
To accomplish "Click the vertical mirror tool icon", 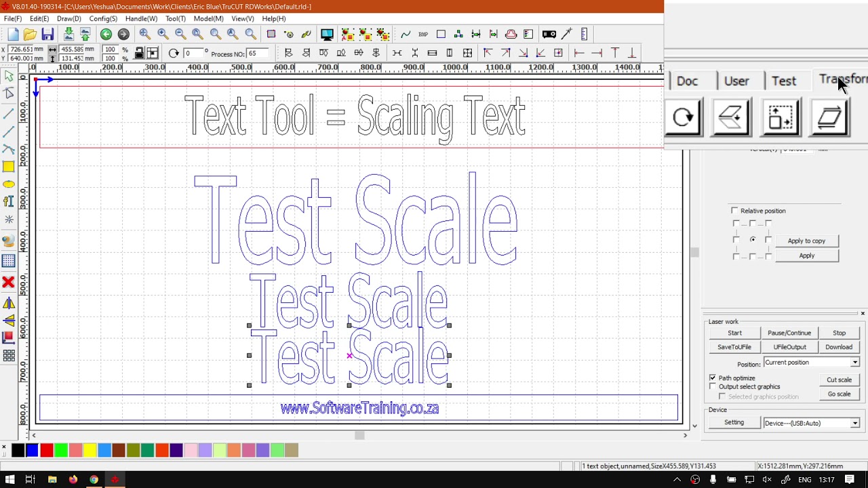I will [x=9, y=321].
